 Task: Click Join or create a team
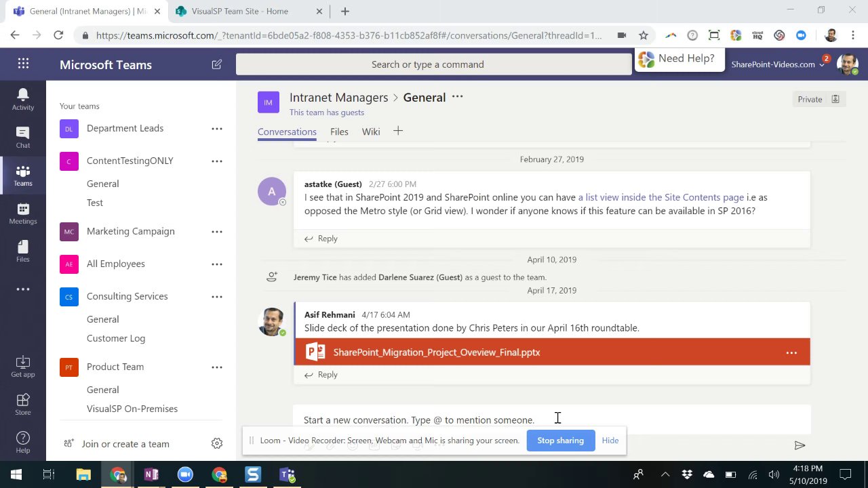tap(125, 444)
